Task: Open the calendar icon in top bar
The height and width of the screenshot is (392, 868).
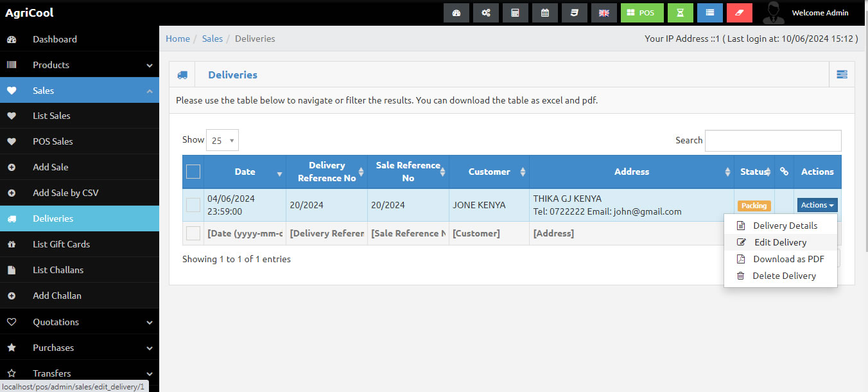Action: coord(544,13)
